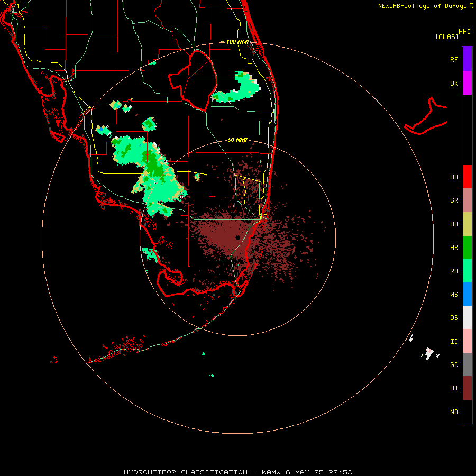Screen dimensions: 476x476
Task: Click the purple RF legend color swatch
Action: pos(467,59)
